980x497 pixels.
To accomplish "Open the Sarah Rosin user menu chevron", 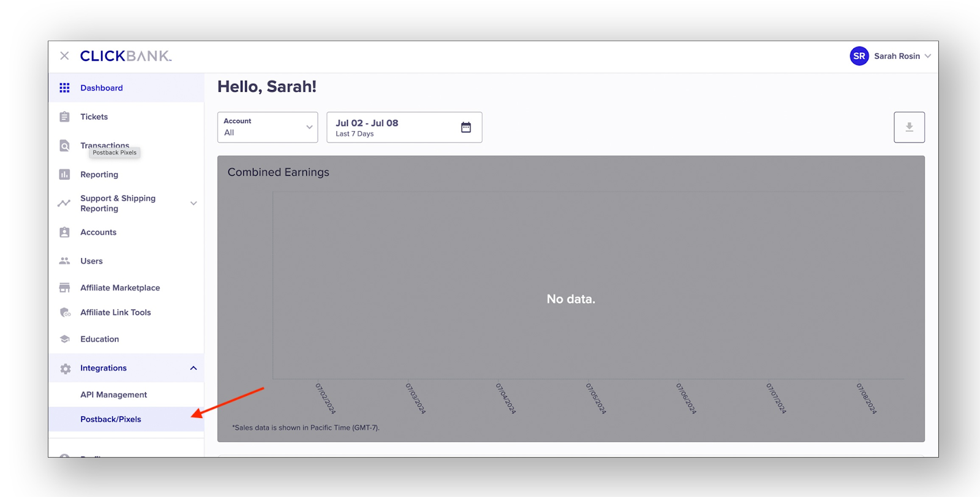I will pyautogui.click(x=928, y=56).
